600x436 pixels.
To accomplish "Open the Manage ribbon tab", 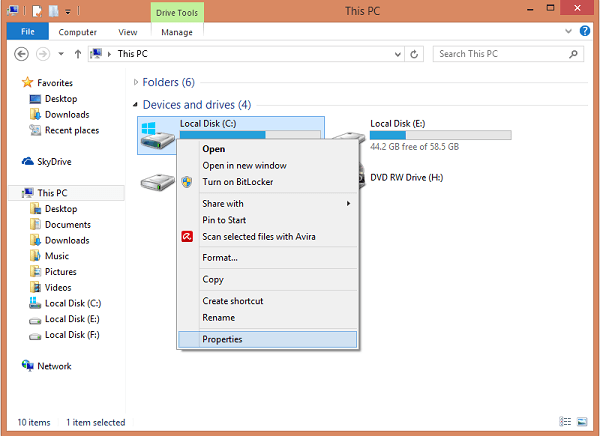I will coord(177,32).
